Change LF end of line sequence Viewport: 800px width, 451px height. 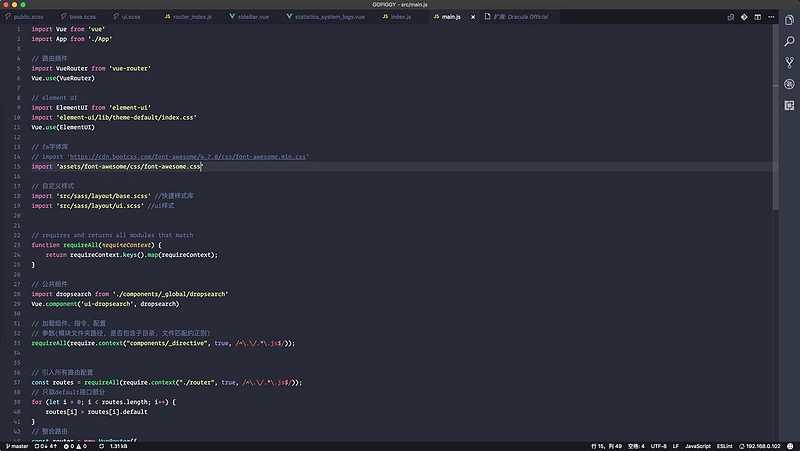(x=676, y=446)
